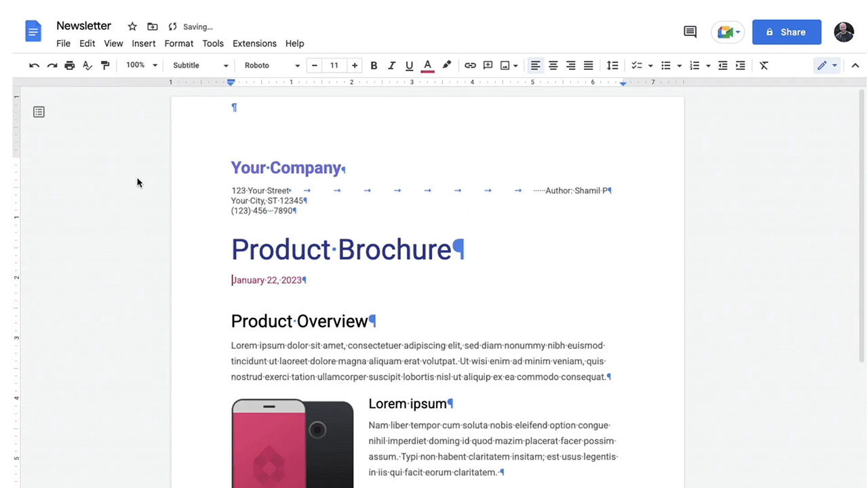Viewport: 868px width, 488px height.
Task: Open the 100% zoom dropdown
Action: 141,66
